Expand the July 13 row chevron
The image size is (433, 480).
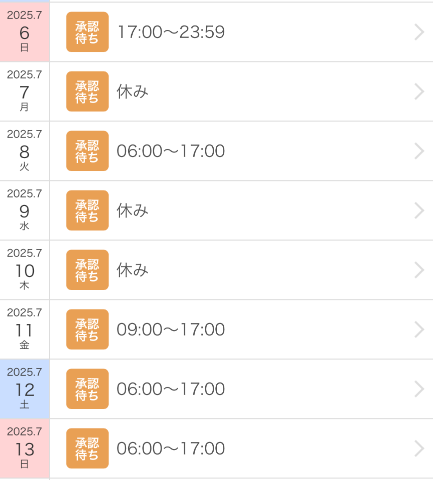coord(419,448)
